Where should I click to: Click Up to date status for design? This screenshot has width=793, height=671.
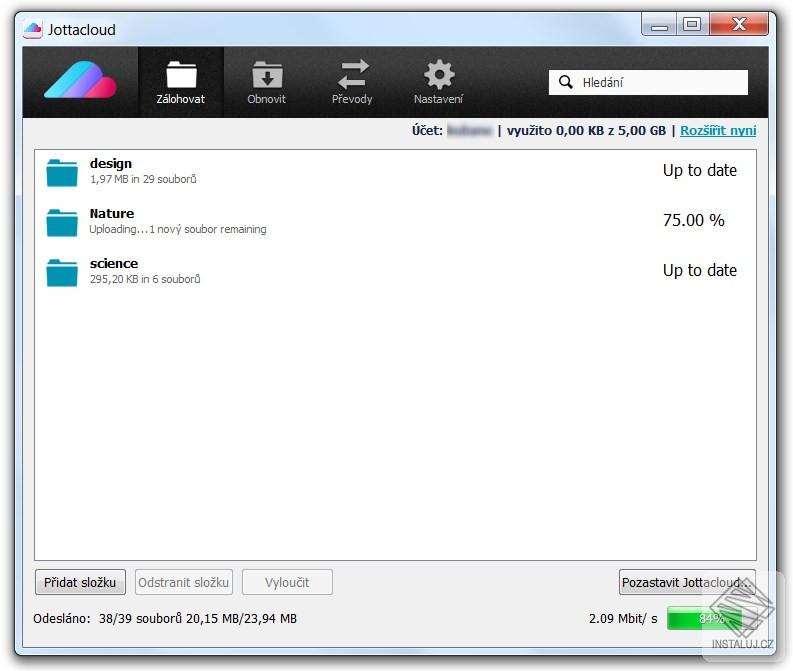[699, 170]
